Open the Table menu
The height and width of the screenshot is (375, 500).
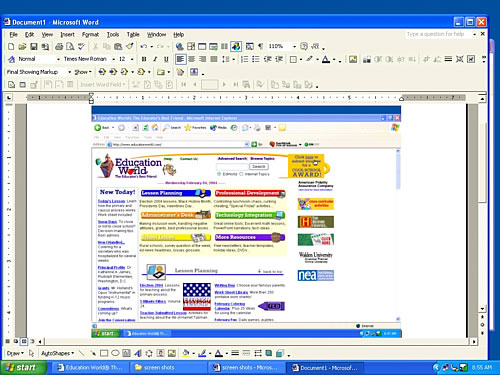coord(133,34)
